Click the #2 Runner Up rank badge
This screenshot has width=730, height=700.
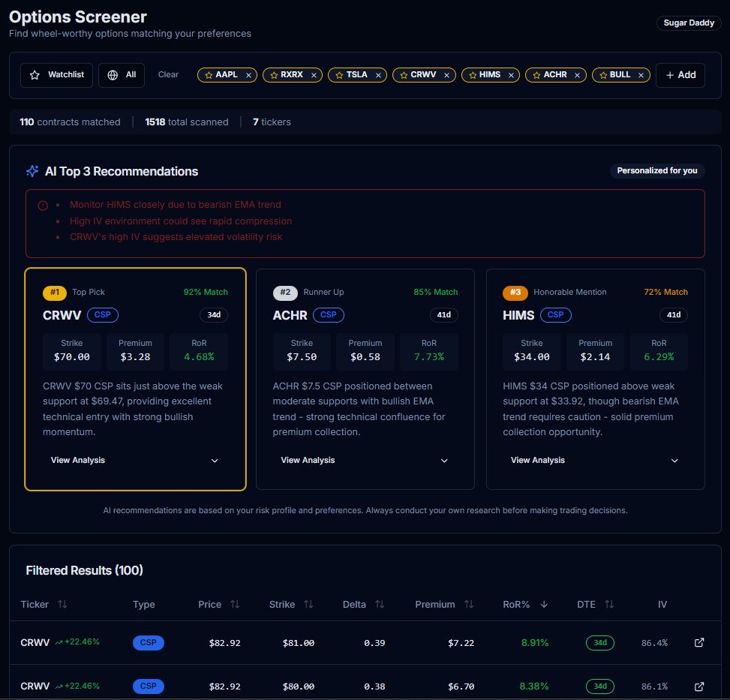pos(285,293)
